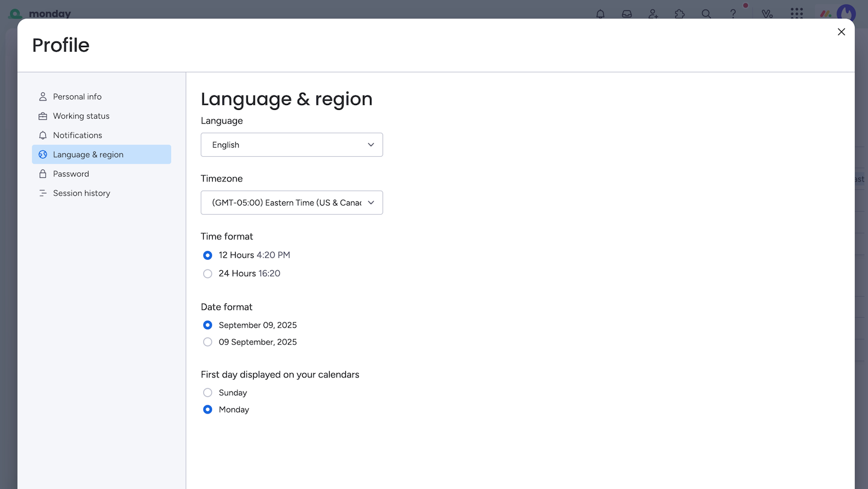
Task: Choose 09 September, 2025 date format
Action: (x=207, y=342)
